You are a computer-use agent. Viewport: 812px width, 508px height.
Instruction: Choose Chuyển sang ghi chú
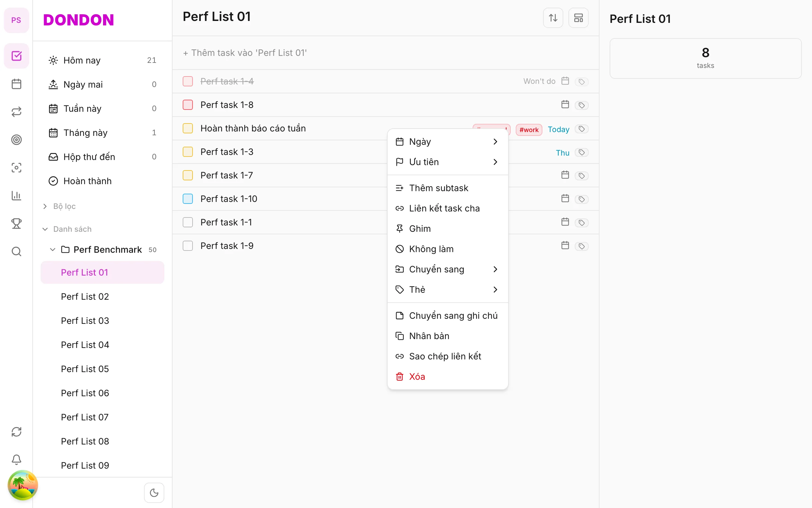pyautogui.click(x=447, y=316)
